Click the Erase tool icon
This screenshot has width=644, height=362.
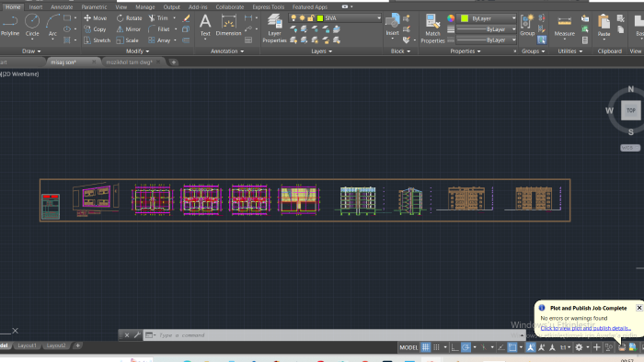186,18
